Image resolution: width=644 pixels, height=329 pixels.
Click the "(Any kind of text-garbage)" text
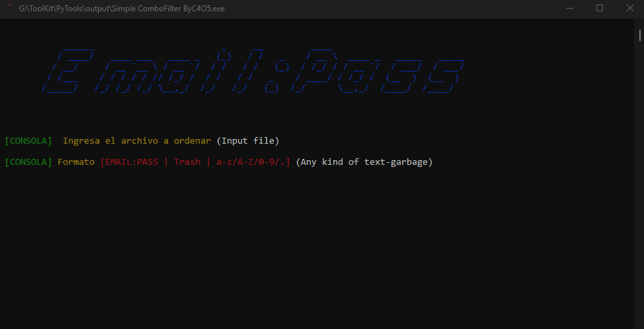364,162
